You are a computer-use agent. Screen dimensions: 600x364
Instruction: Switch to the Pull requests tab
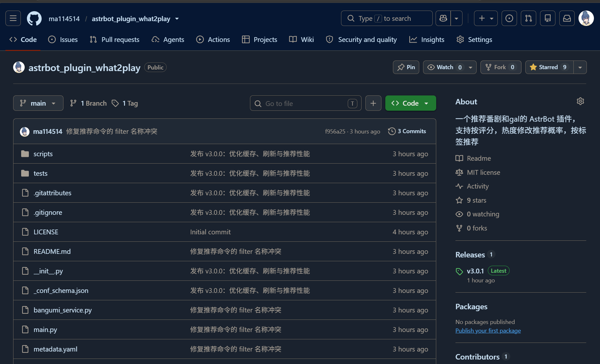[x=115, y=39]
